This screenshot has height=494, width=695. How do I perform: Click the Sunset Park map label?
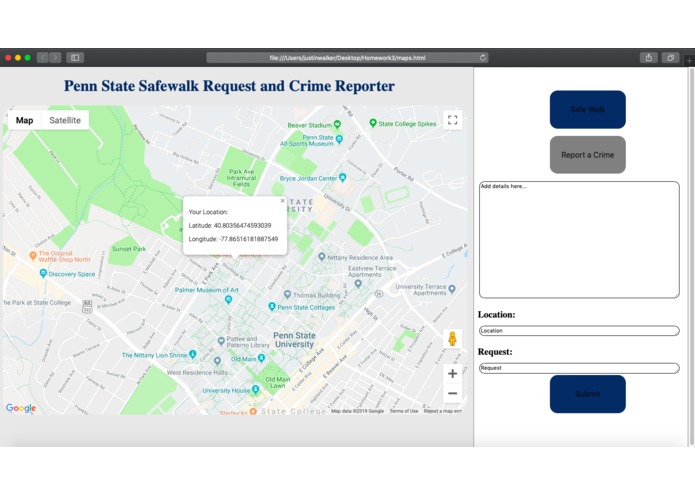129,249
